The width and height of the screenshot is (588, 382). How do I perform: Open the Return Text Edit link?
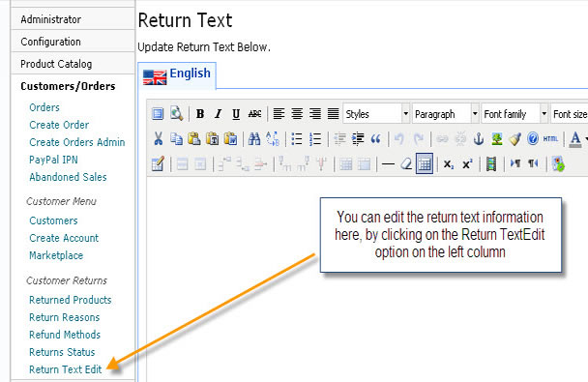(x=66, y=369)
